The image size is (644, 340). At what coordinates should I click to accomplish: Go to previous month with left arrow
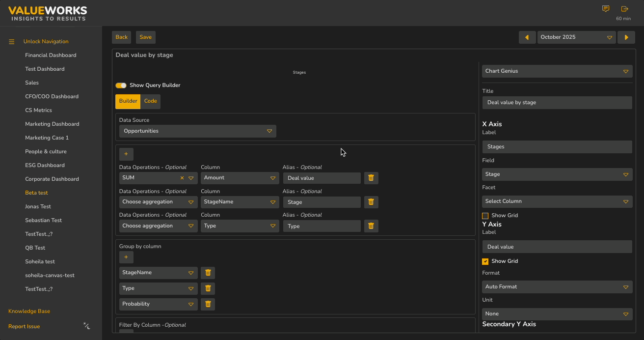pyautogui.click(x=527, y=37)
